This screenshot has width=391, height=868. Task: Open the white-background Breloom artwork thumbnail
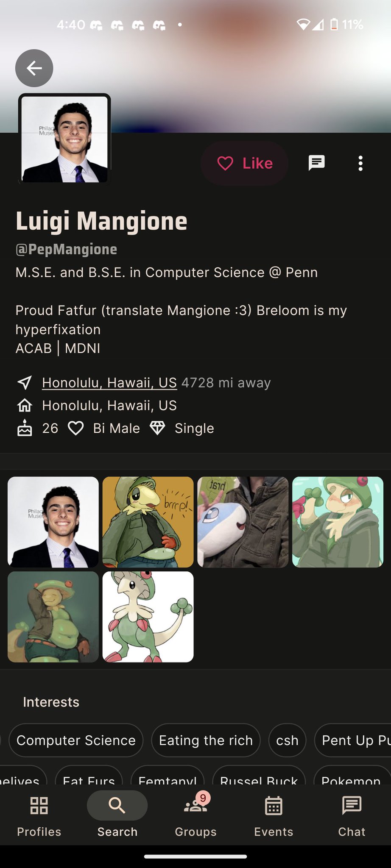pyautogui.click(x=148, y=617)
